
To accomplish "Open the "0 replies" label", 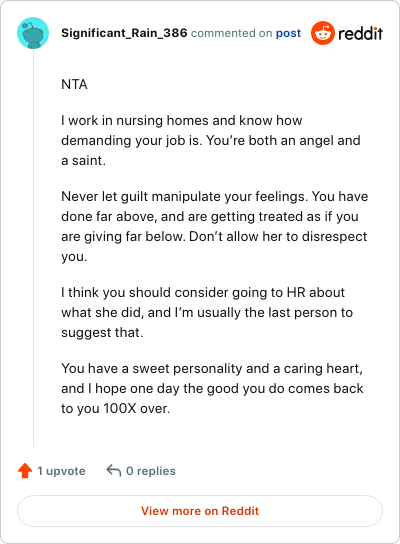I will [x=151, y=471].
